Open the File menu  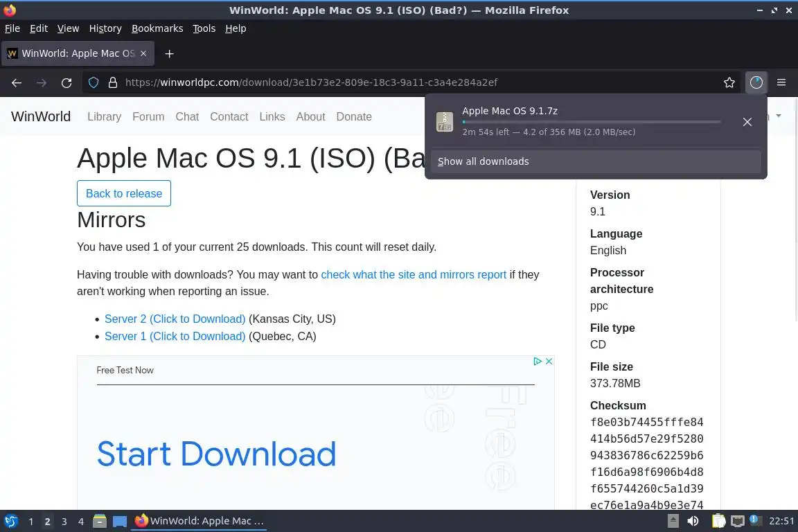pyautogui.click(x=12, y=28)
